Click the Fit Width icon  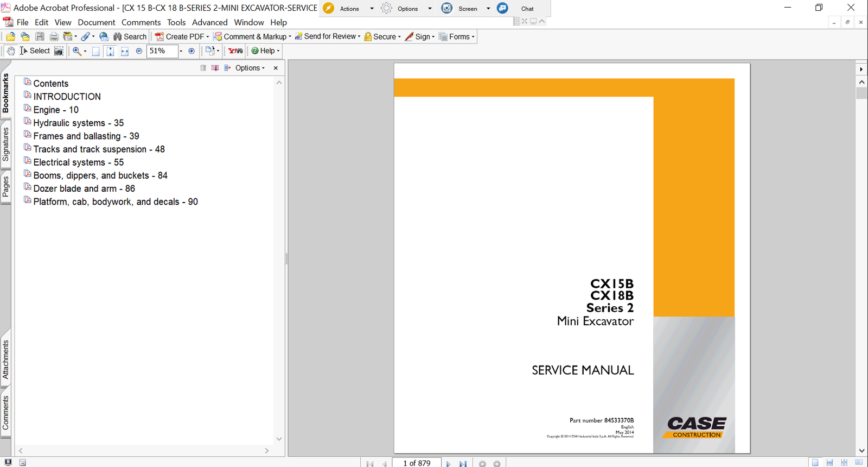(125, 51)
